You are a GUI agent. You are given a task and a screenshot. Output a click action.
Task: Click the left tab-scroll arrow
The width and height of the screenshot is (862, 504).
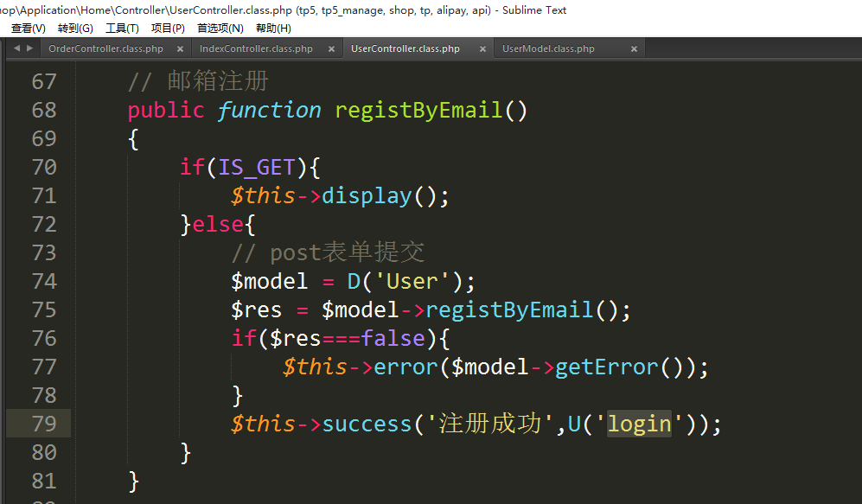16,49
